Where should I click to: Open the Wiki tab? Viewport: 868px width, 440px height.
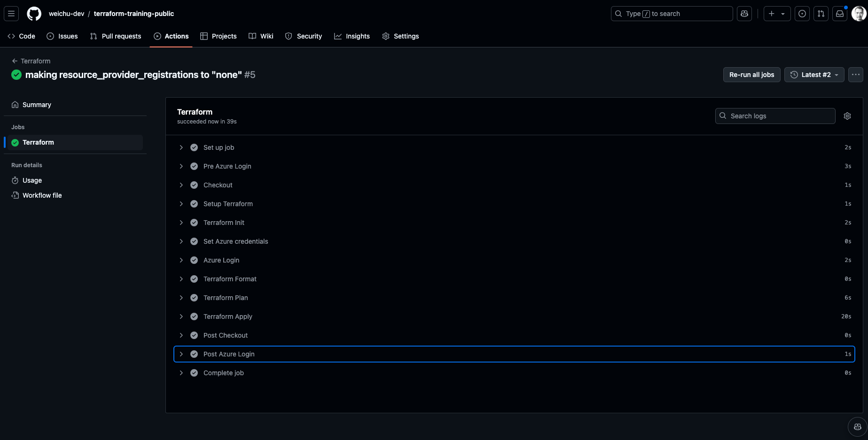click(261, 36)
